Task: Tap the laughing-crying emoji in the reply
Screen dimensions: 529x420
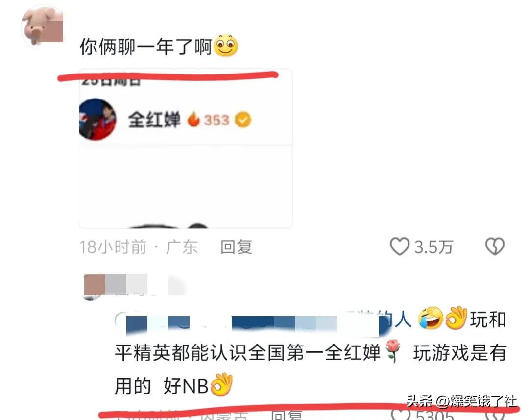Action: pyautogui.click(x=430, y=318)
